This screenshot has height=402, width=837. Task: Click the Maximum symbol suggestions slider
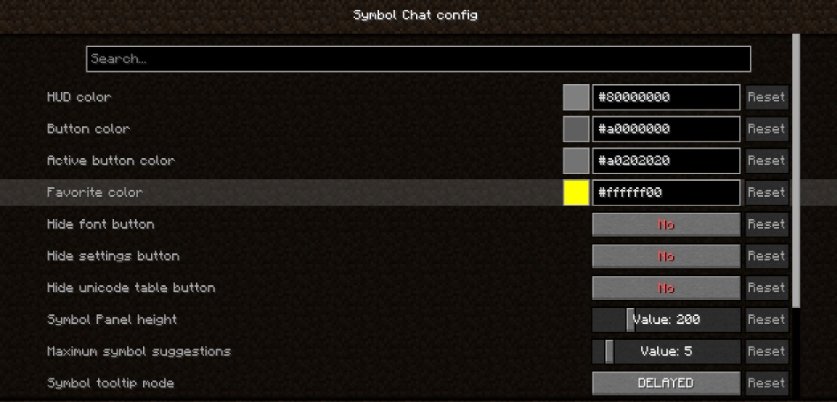[666, 351]
